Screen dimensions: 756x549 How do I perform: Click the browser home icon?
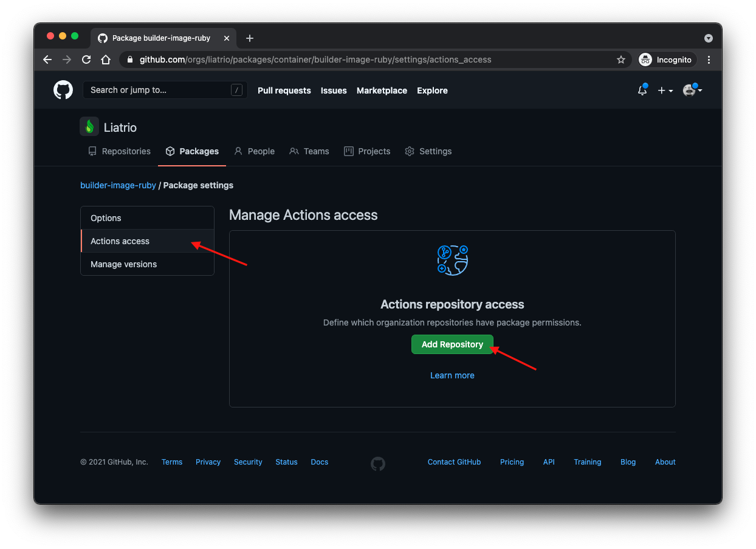[x=106, y=60]
